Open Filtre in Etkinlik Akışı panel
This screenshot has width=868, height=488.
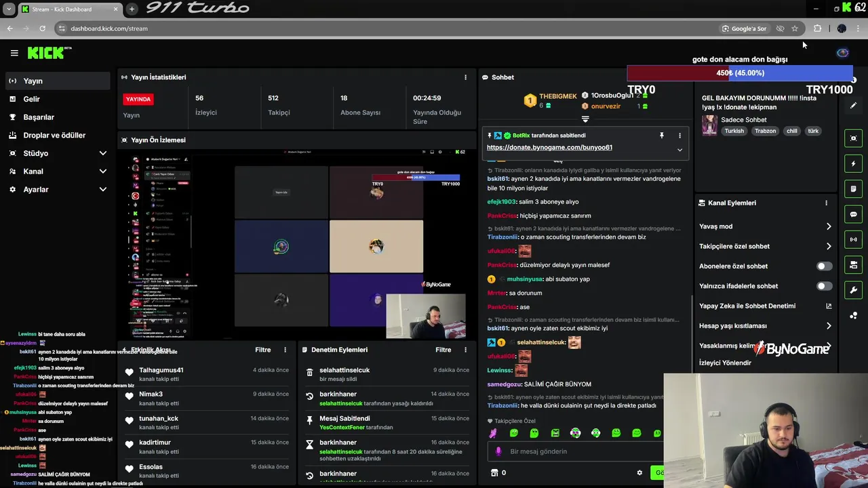262,350
